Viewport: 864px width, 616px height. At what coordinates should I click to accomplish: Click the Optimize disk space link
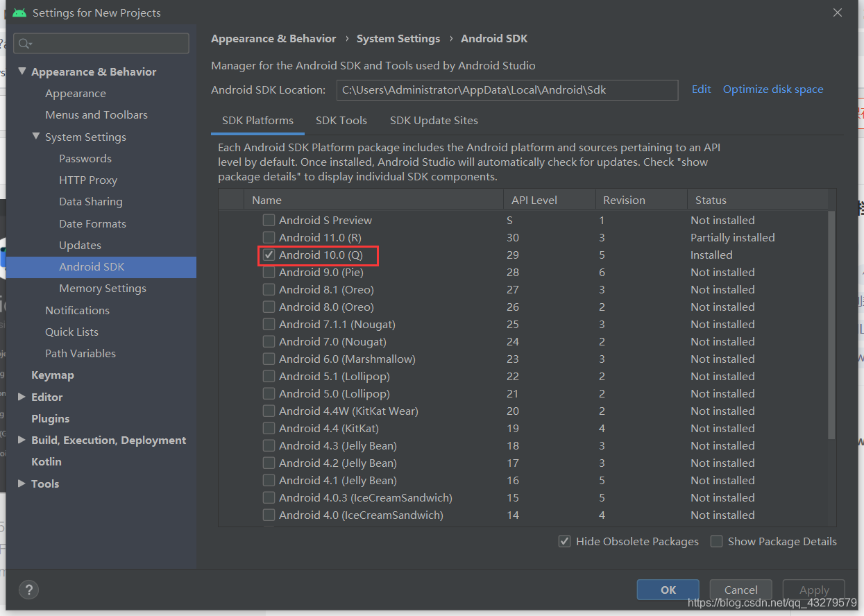click(773, 89)
